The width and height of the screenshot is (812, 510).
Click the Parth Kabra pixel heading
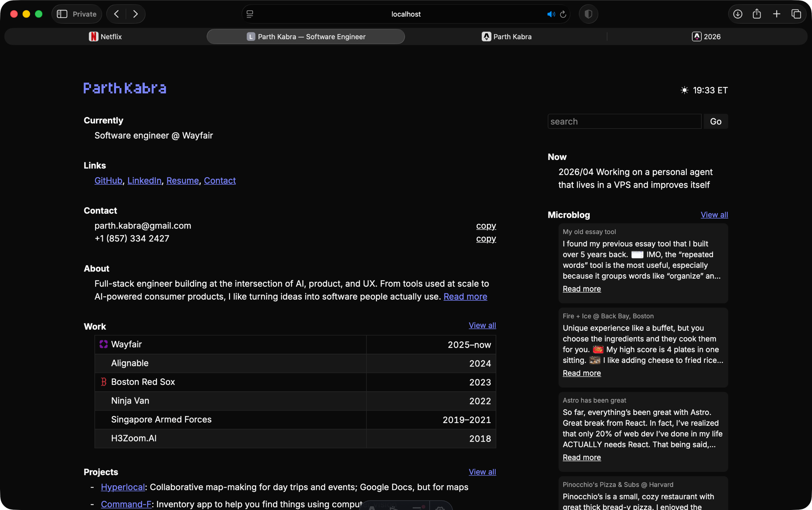tap(125, 88)
